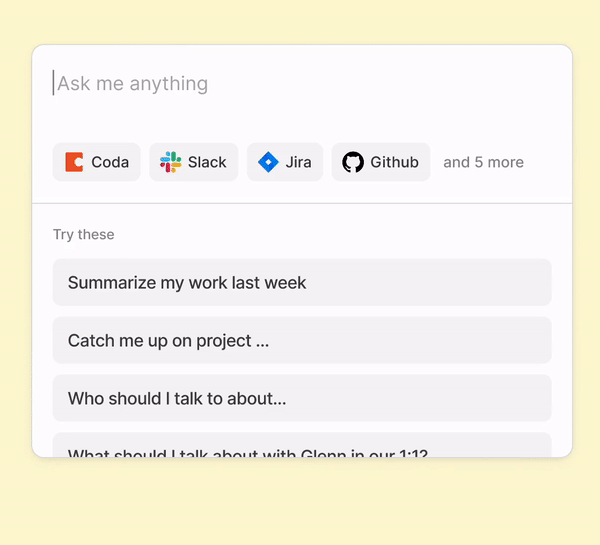Pick "Catch me up on project ..." suggestion
Viewport: 600px width, 545px height.
168,341
